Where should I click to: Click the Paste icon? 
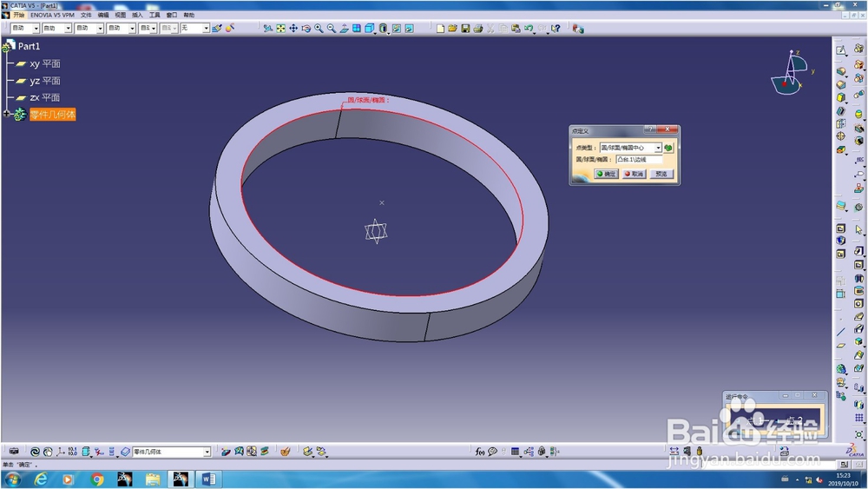point(516,29)
